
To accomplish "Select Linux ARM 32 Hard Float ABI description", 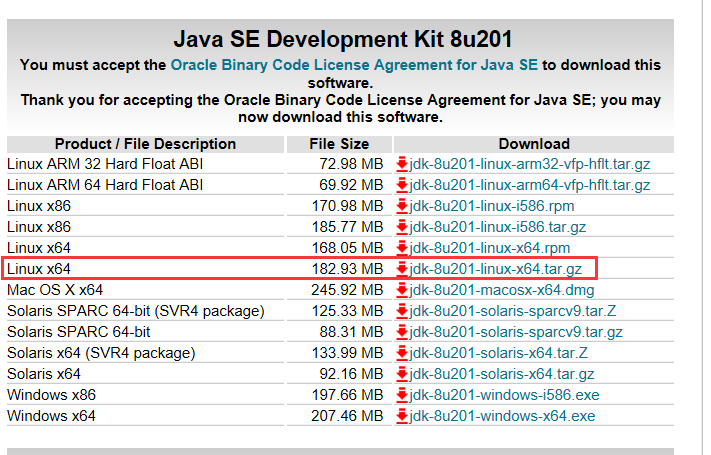I will pyautogui.click(x=105, y=164).
